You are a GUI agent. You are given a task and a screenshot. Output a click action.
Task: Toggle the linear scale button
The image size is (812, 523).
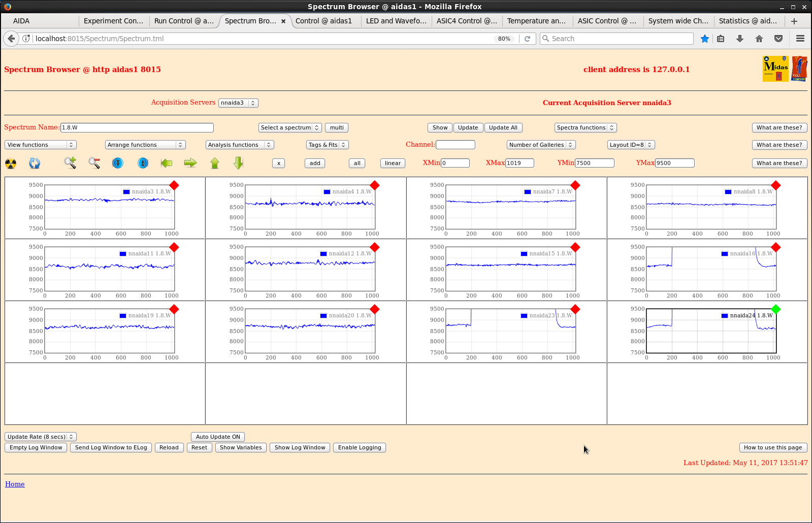tap(393, 163)
